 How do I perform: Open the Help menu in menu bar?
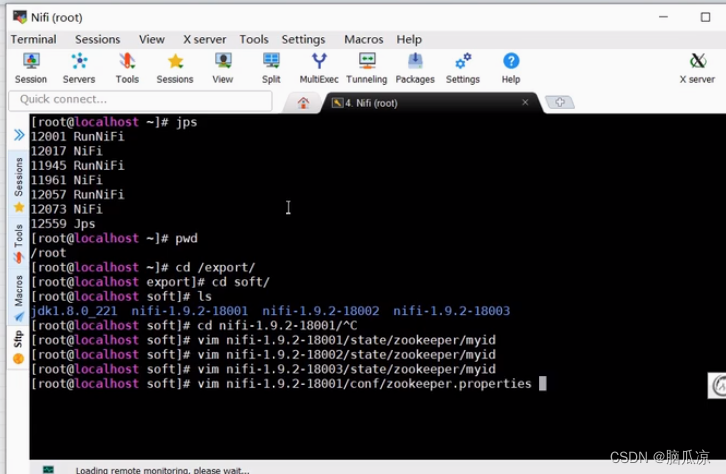[409, 39]
